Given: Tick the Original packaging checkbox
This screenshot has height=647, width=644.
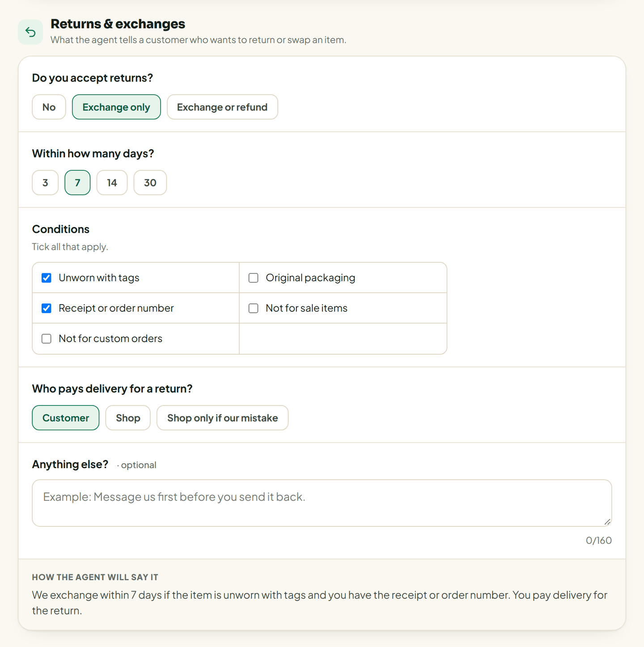Looking at the screenshot, I should coord(254,278).
